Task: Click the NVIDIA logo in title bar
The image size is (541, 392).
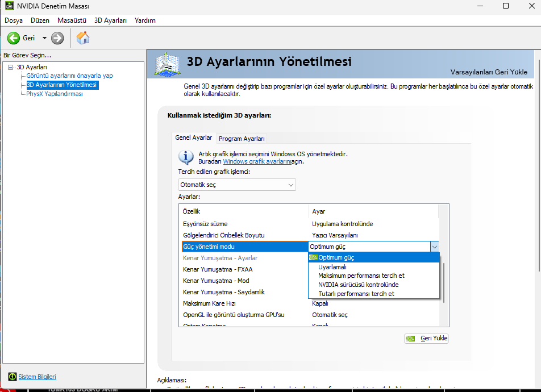Action: [x=9, y=6]
